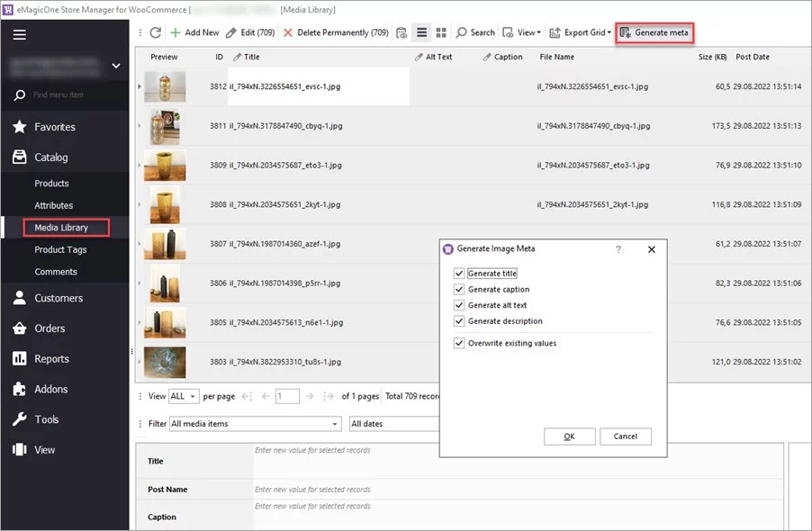Click the OK button in Generate Image Meta
The image size is (812, 531).
(569, 436)
